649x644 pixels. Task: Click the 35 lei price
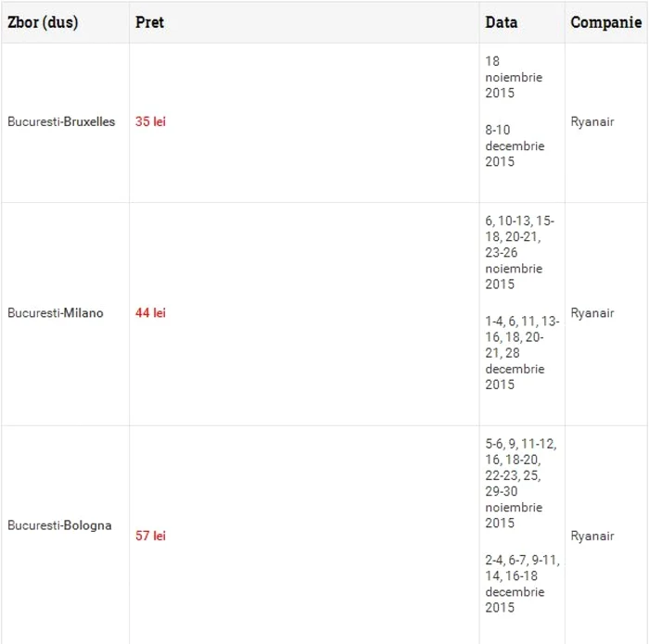(150, 121)
